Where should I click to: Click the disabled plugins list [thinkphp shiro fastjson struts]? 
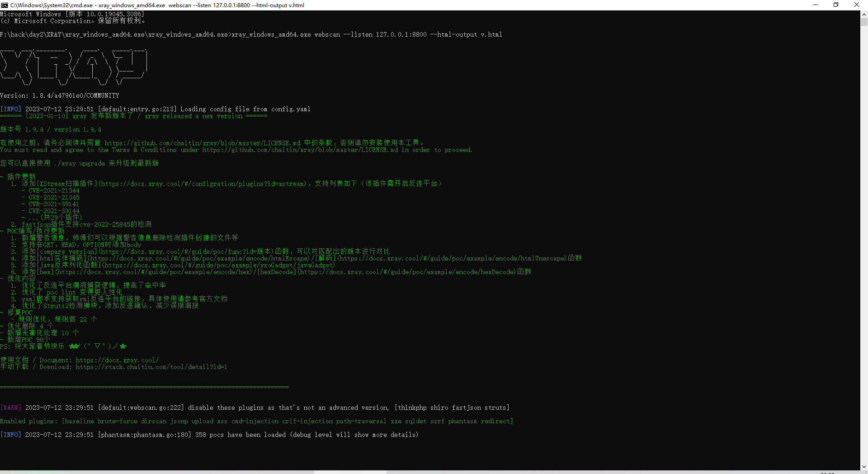point(452,408)
